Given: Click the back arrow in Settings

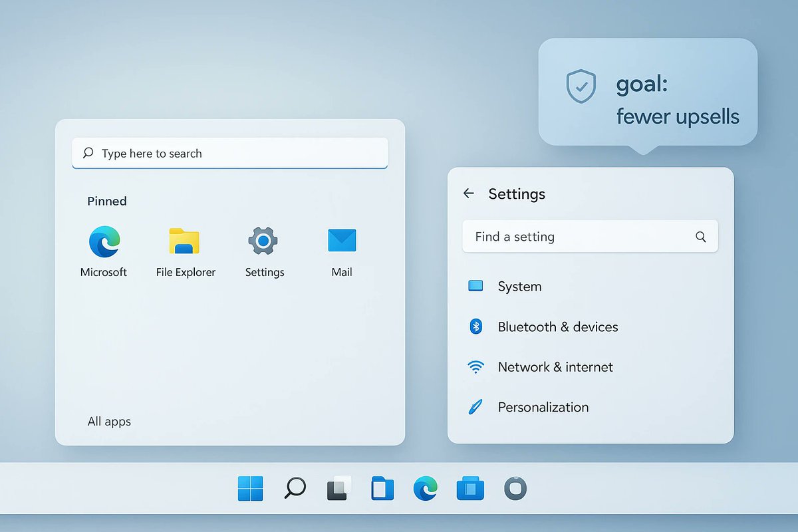Looking at the screenshot, I should pos(469,194).
